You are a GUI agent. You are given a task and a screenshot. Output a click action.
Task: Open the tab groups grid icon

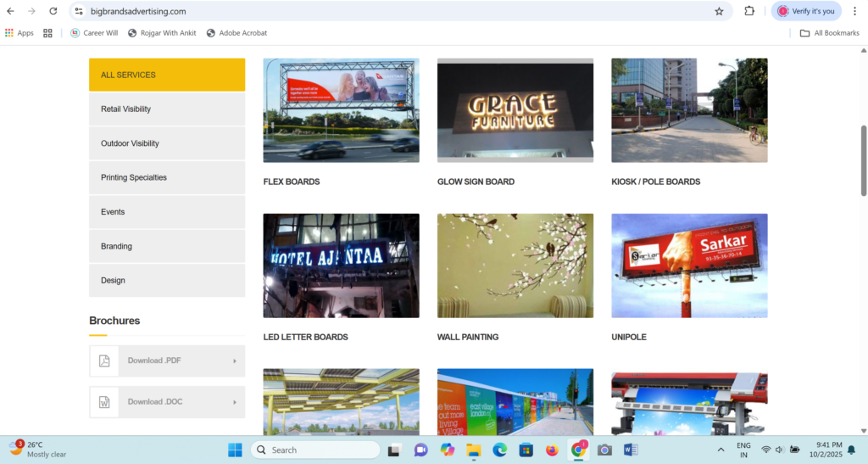tap(47, 33)
